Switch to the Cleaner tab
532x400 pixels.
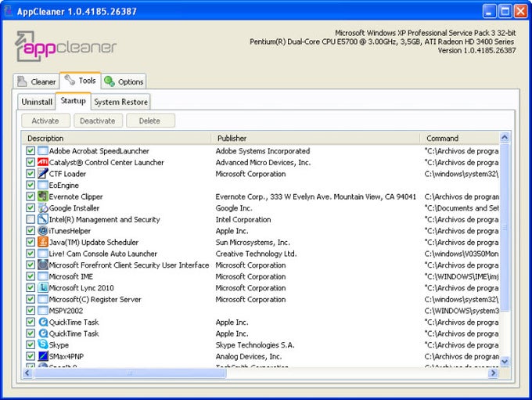37,81
